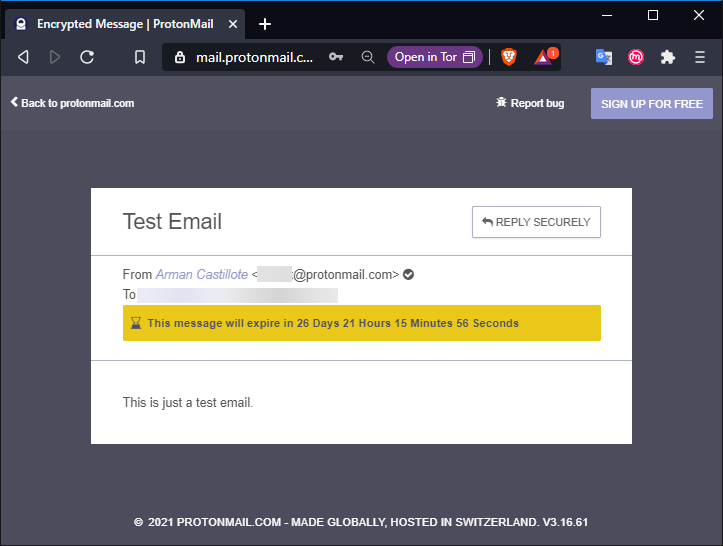Minimize the browser window

[x=607, y=15]
